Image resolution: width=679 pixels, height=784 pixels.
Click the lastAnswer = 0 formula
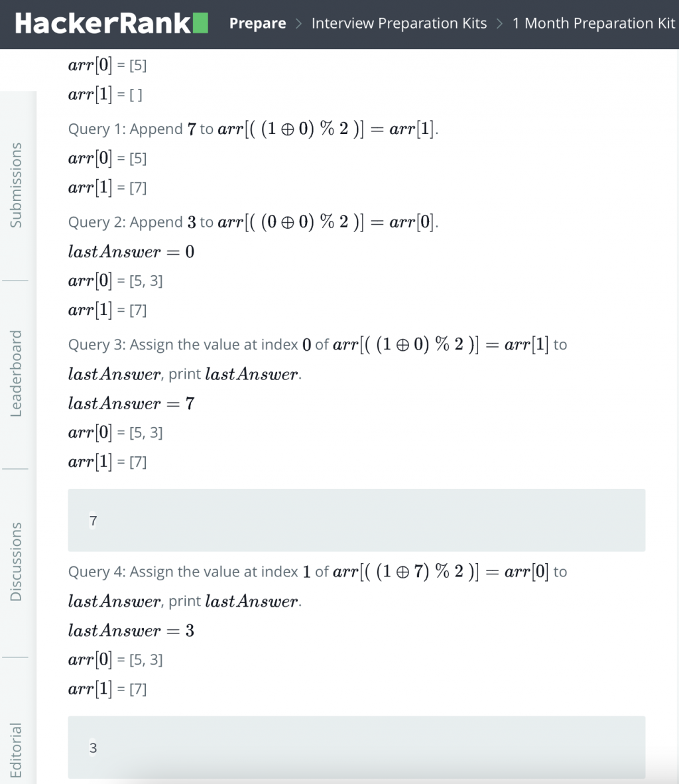[x=131, y=251]
